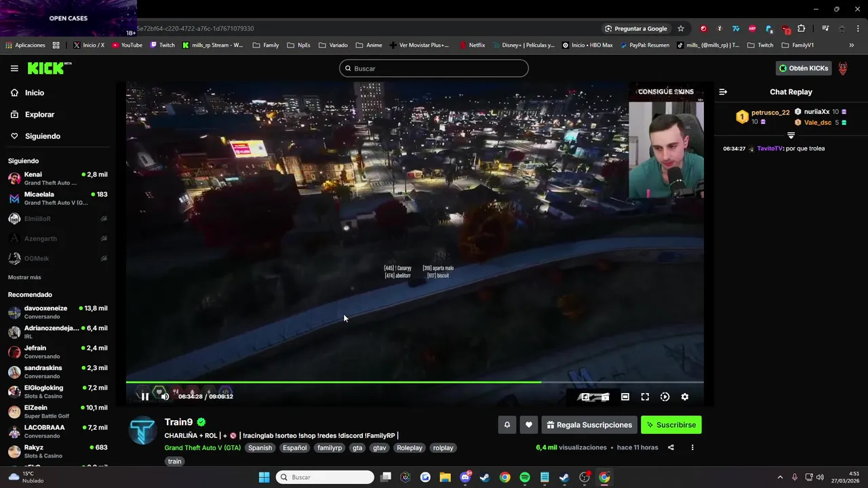The image size is (868, 488).
Task: Select the Roleplay tag
Action: pyautogui.click(x=410, y=448)
